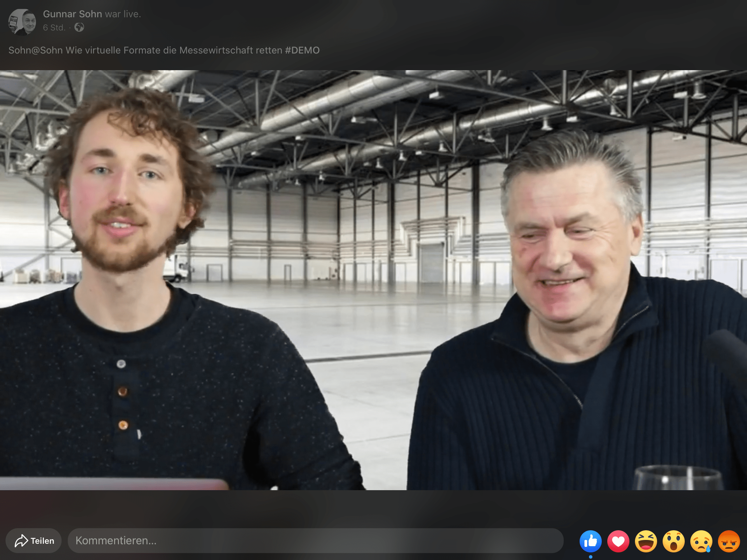
Task: Tap the Angry reaction emoji
Action: pos(729,541)
